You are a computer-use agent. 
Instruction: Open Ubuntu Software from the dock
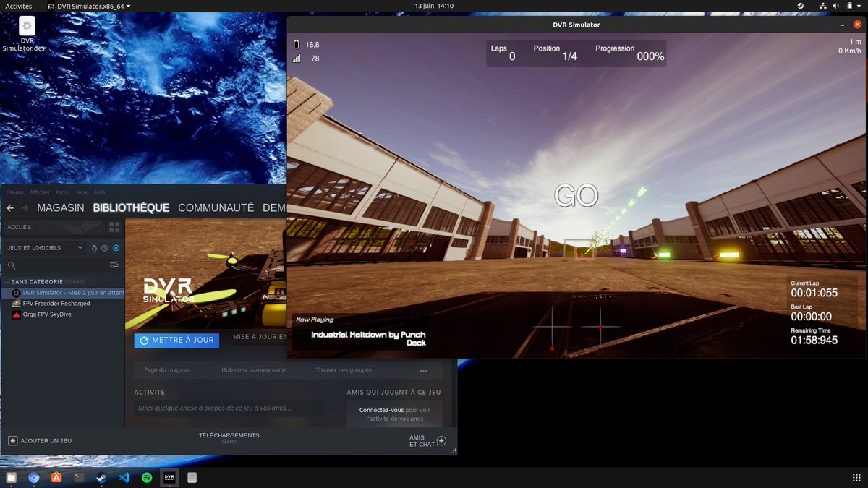point(56,477)
